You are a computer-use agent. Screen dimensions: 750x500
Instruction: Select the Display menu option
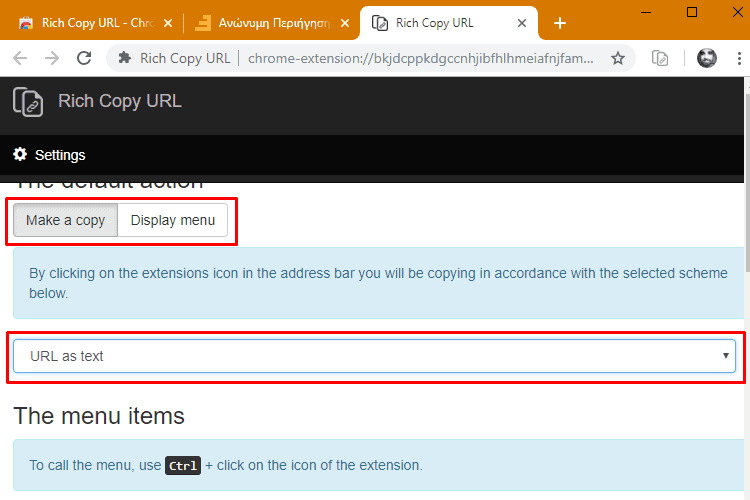(173, 220)
